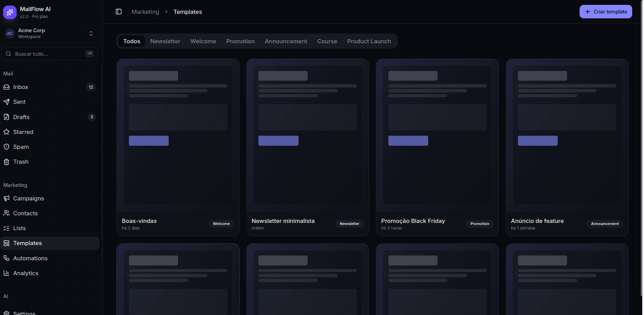Click the Spam shield icon
This screenshot has width=644, height=315.
[x=7, y=147]
